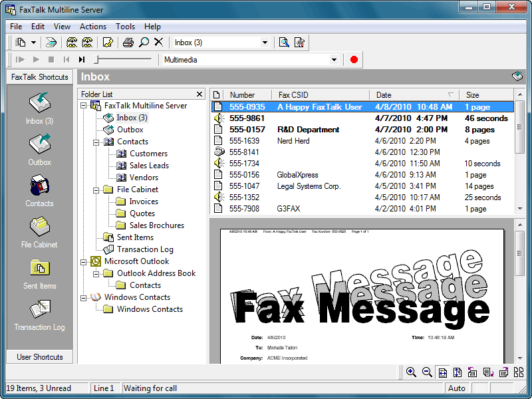Select the Zoom In icon in preview toolbar

(x=411, y=372)
